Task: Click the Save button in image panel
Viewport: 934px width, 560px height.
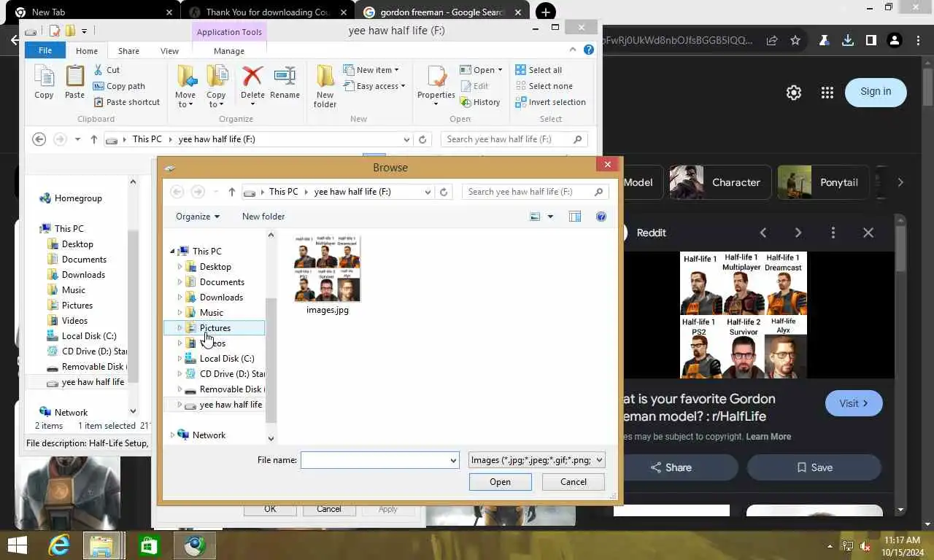Action: pos(814,467)
